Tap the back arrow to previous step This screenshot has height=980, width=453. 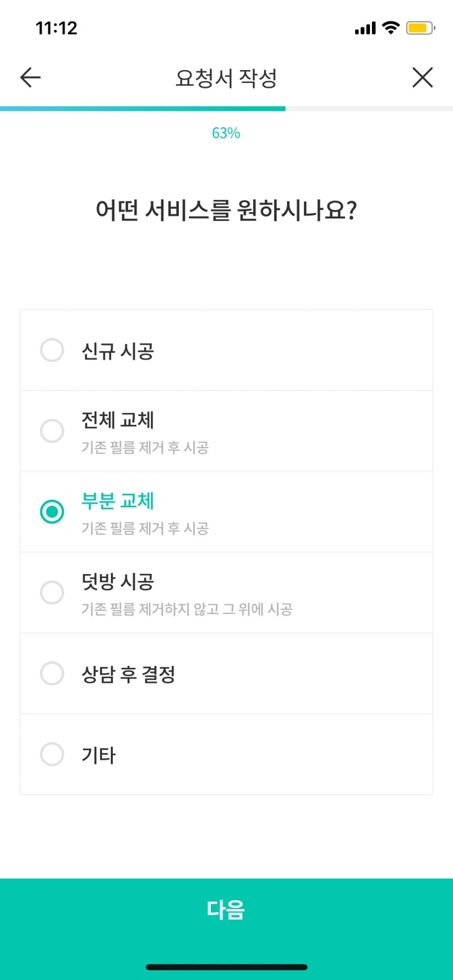[x=29, y=77]
